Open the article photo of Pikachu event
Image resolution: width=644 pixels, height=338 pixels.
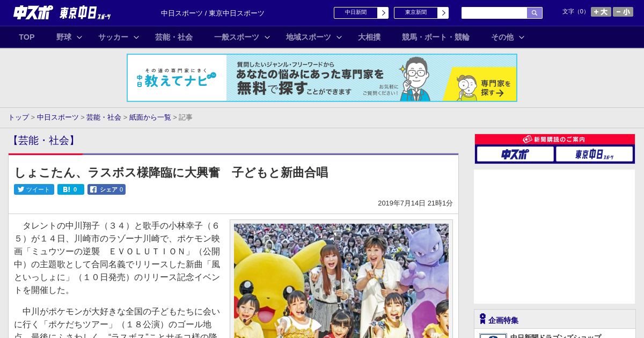(341, 281)
